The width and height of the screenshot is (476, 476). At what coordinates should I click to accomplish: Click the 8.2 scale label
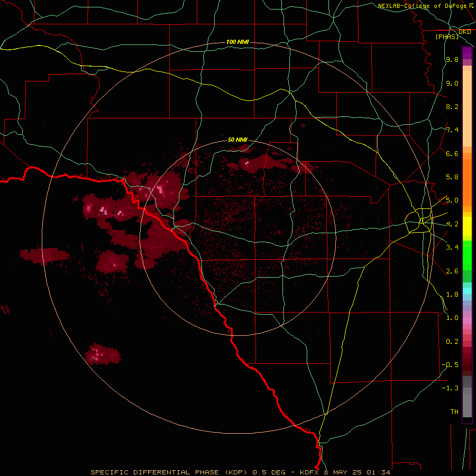pyautogui.click(x=452, y=106)
